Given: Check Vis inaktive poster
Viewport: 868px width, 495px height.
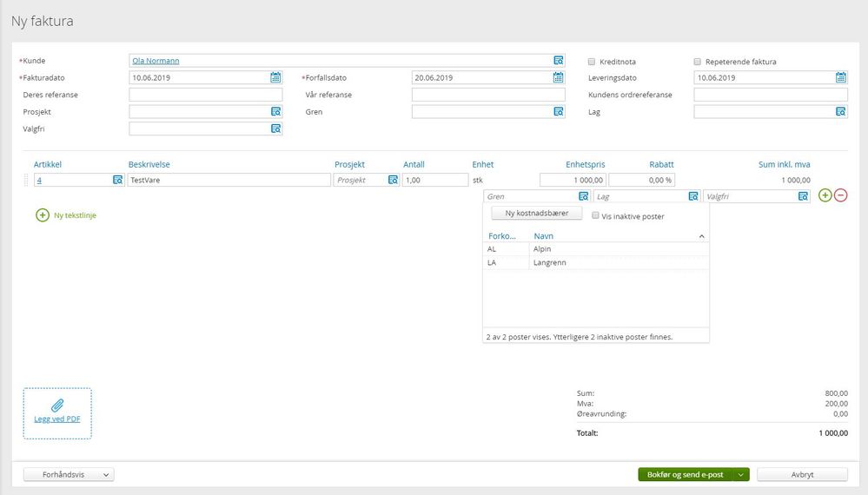Looking at the screenshot, I should (595, 215).
